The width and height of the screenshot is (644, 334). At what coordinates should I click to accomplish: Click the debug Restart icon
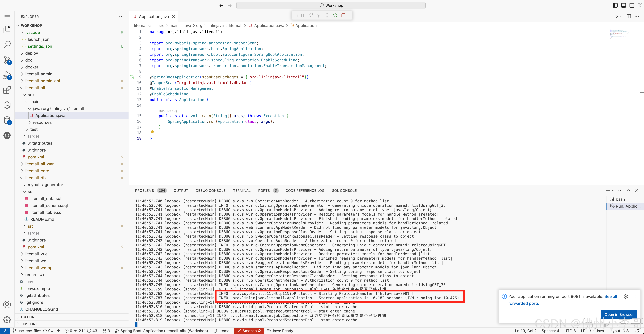(335, 15)
